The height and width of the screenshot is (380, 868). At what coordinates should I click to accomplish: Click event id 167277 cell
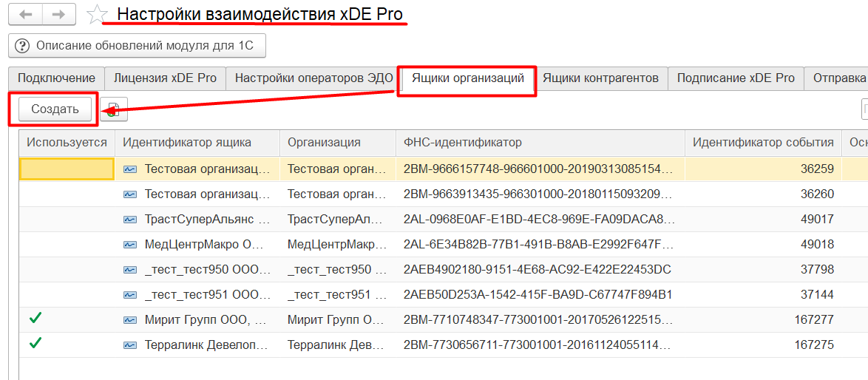[x=763, y=319]
